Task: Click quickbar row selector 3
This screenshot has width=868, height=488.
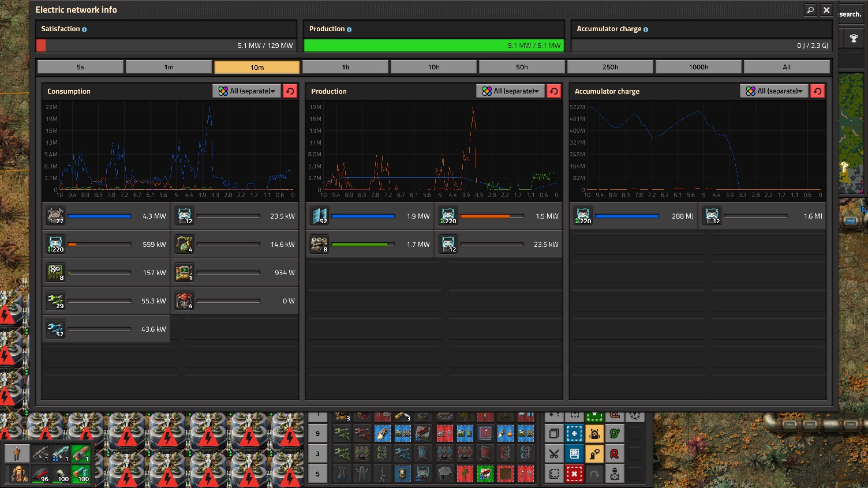Action: 317,454
